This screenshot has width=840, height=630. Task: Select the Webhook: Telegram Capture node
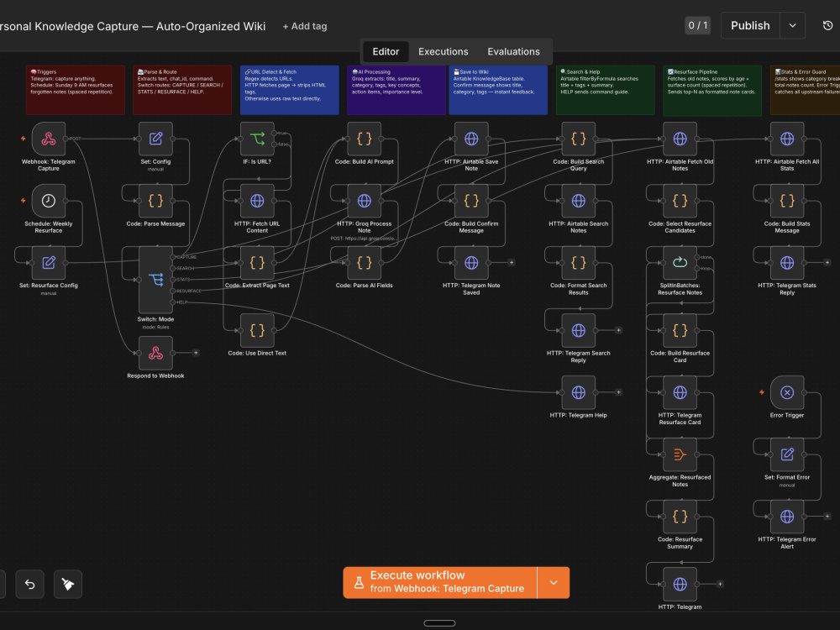[48, 139]
